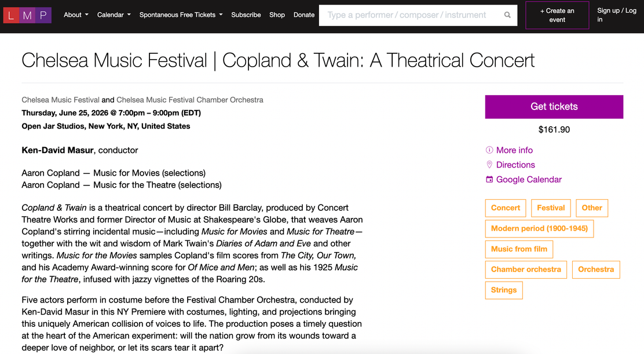Go to the Shop page
Viewport: 644px width, 354px height.
[277, 15]
